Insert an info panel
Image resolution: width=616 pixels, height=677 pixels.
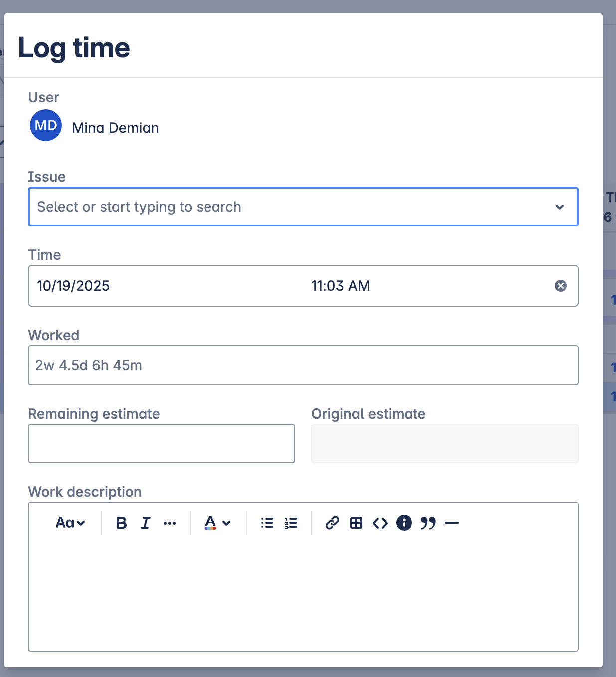click(x=404, y=523)
